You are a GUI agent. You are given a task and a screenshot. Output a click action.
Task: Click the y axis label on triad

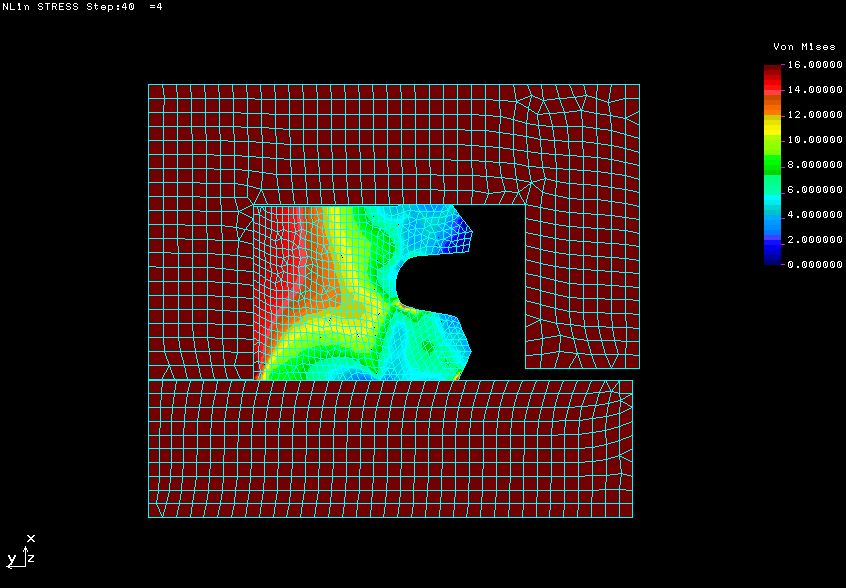pos(11,559)
